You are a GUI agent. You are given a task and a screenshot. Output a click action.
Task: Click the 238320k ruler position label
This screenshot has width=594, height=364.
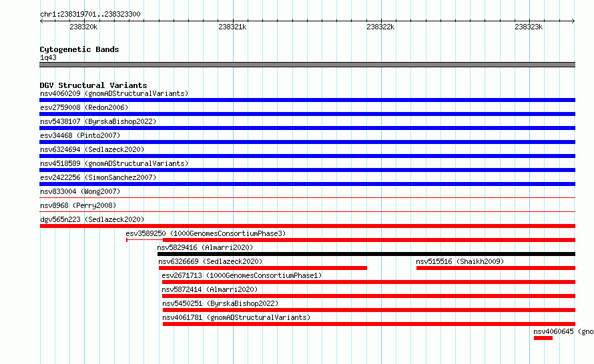tap(83, 27)
